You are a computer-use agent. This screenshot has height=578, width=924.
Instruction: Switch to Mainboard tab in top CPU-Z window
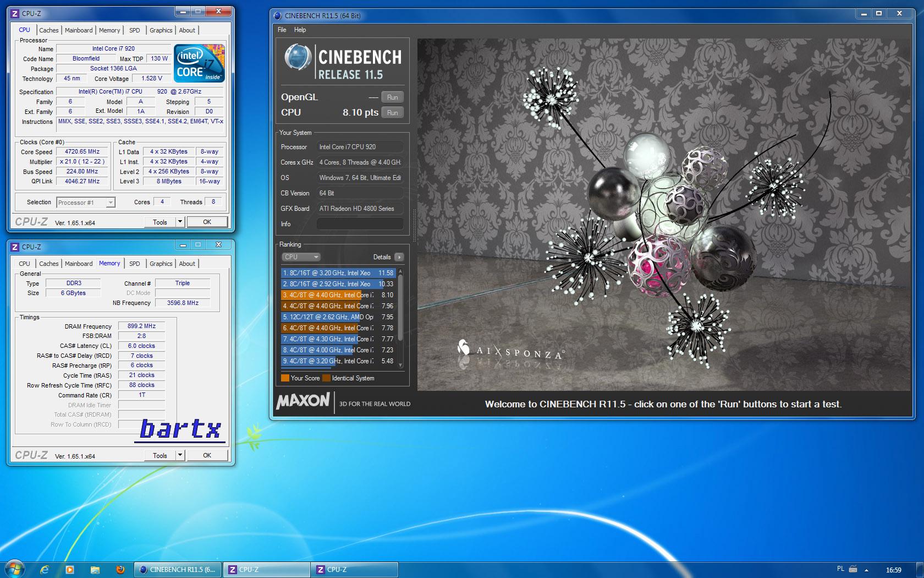pyautogui.click(x=79, y=30)
